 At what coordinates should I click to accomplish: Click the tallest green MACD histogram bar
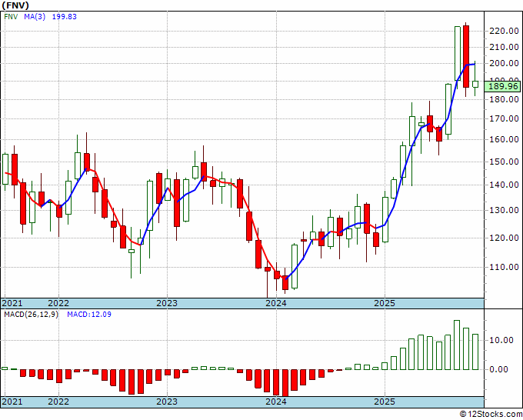tap(457, 345)
